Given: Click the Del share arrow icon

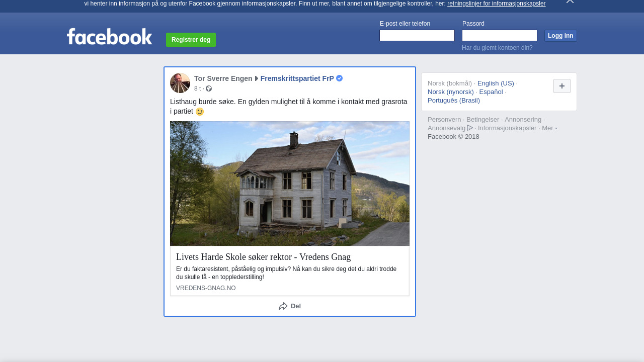Looking at the screenshot, I should coord(283,306).
